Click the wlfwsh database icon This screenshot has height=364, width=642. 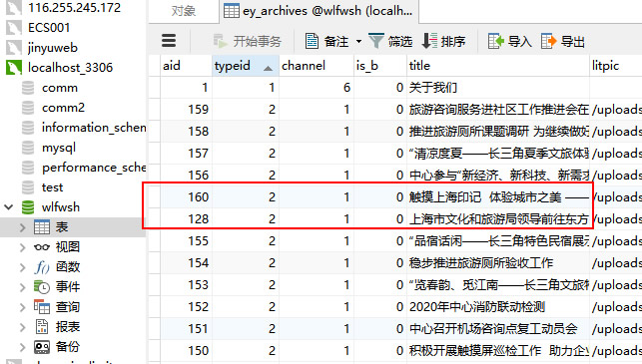pyautogui.click(x=28, y=207)
